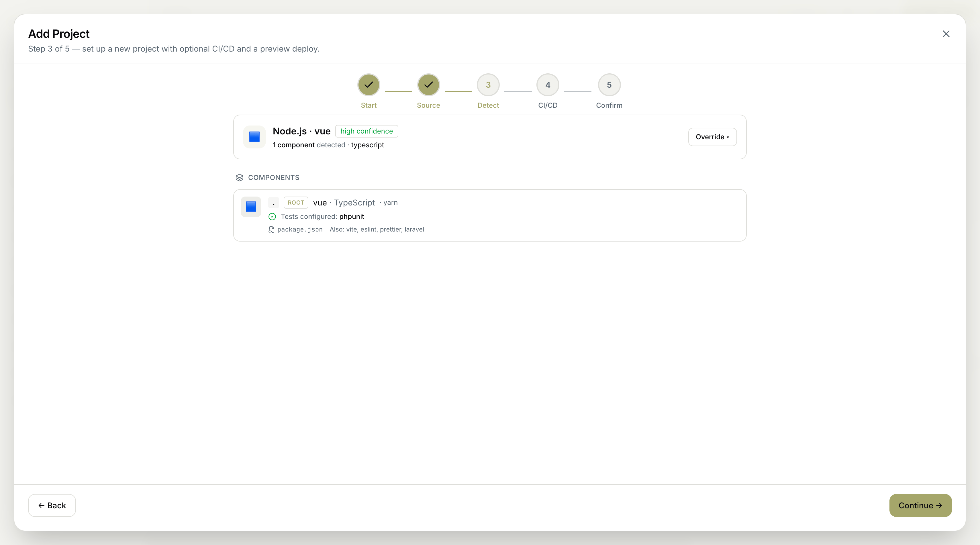This screenshot has width=980, height=545.
Task: Click the Detect step label
Action: pyautogui.click(x=488, y=105)
